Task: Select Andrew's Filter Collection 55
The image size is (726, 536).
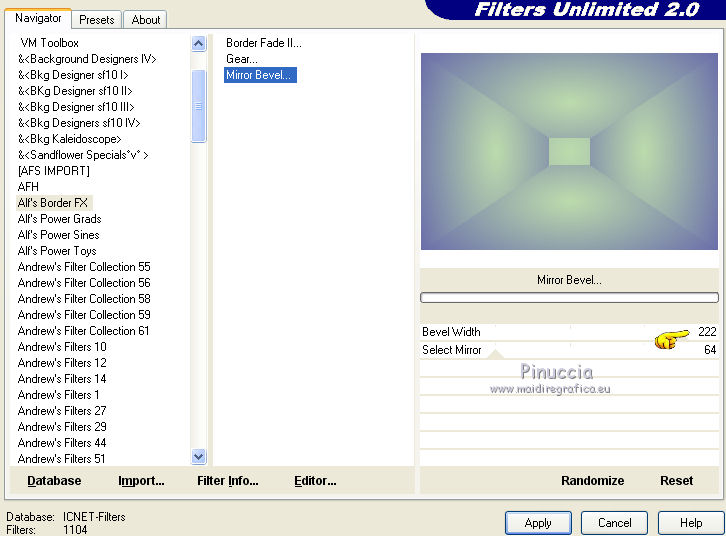Action: tap(84, 267)
